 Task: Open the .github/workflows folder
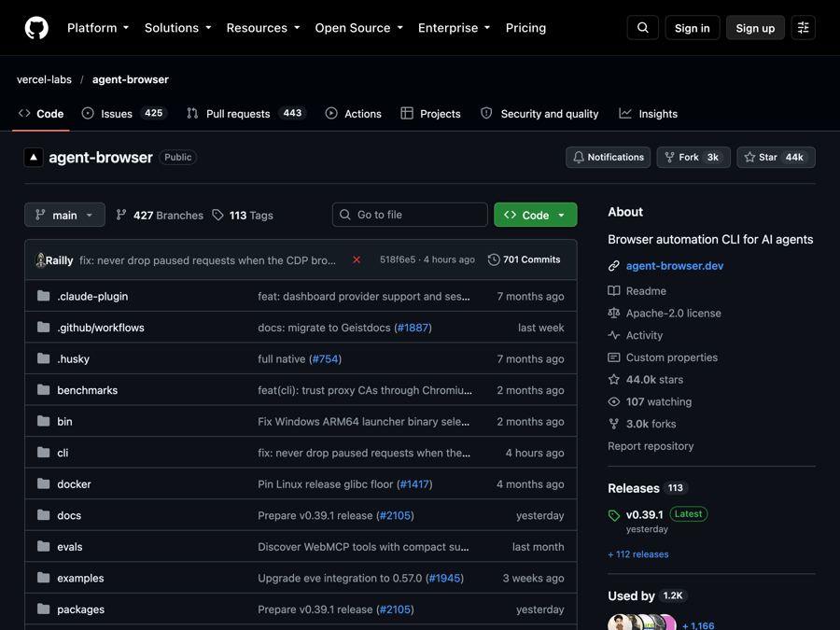click(101, 328)
